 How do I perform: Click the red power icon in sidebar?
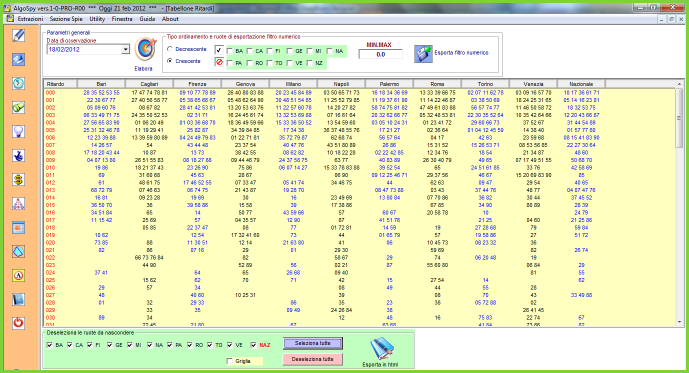pyautogui.click(x=18, y=323)
